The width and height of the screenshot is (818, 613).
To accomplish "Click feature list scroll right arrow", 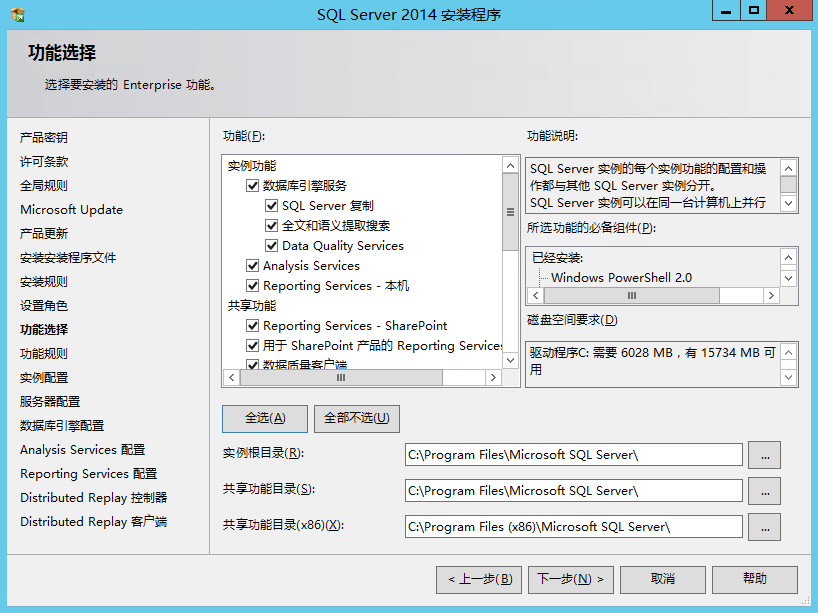I will pos(493,377).
